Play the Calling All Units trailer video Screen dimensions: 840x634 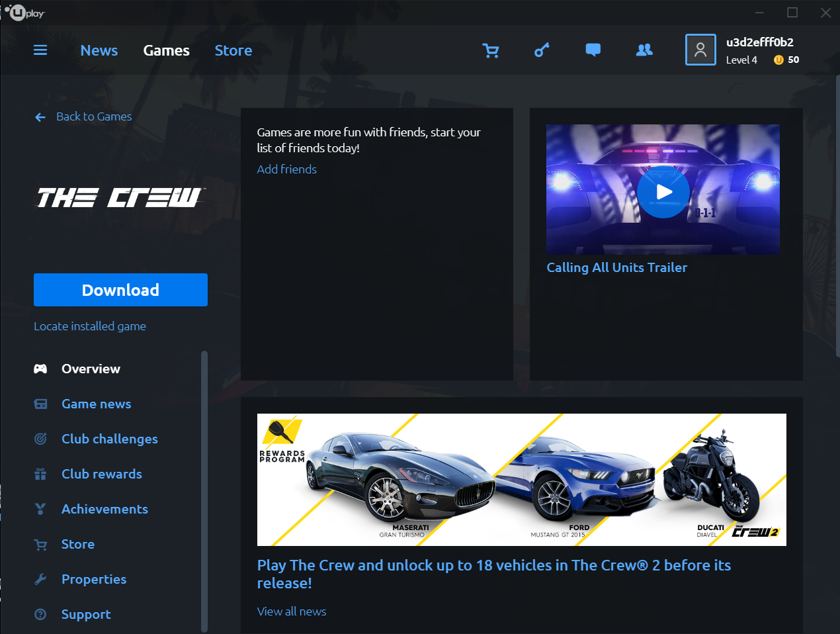coord(663,192)
